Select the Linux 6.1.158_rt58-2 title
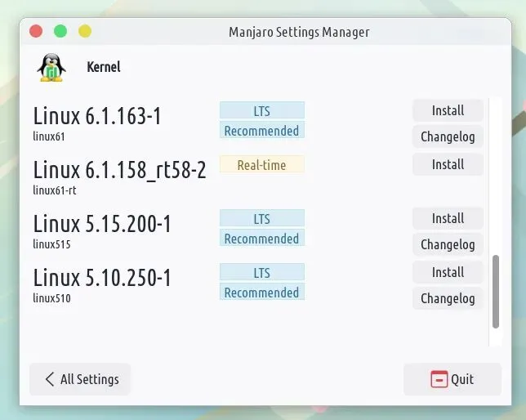This screenshot has width=526, height=420. point(119,169)
